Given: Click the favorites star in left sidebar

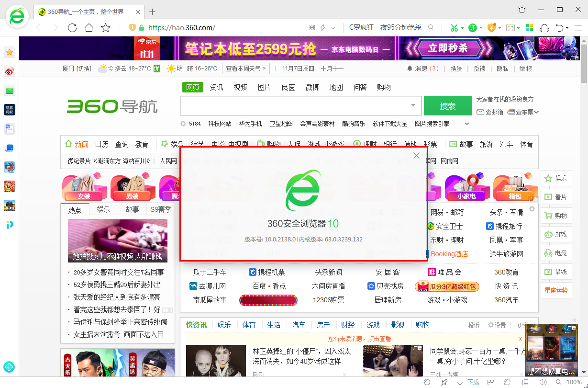Looking at the screenshot, I should pos(9,52).
